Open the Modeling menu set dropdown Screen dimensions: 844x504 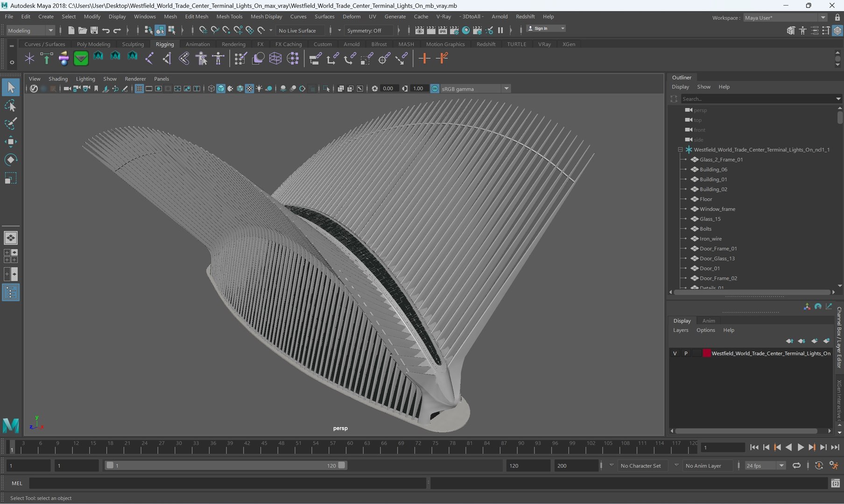(x=31, y=30)
